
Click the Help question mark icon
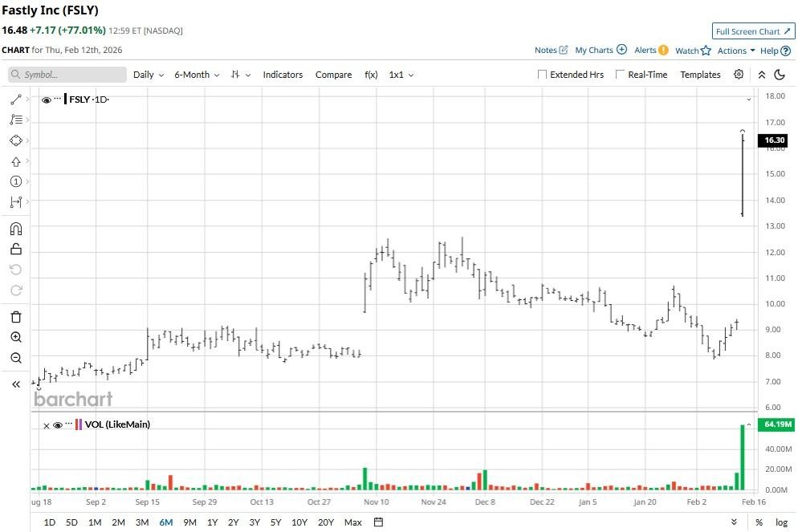coord(785,51)
